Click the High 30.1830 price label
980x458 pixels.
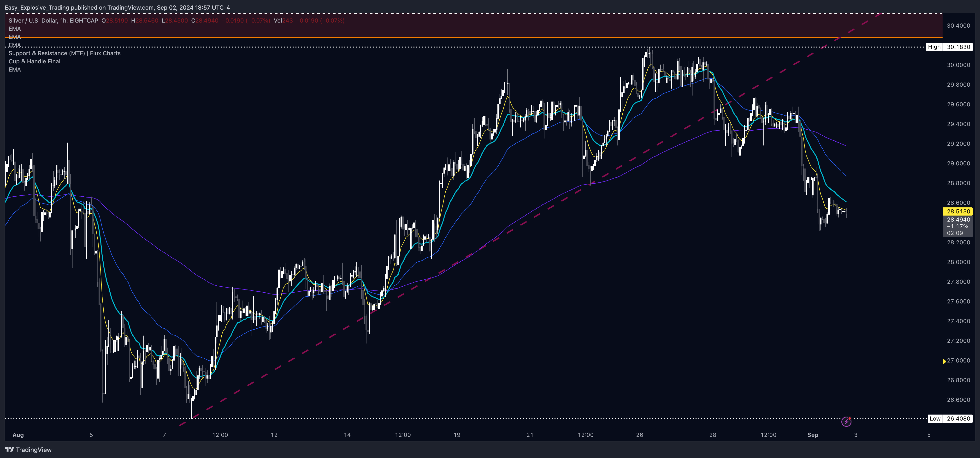click(x=949, y=47)
